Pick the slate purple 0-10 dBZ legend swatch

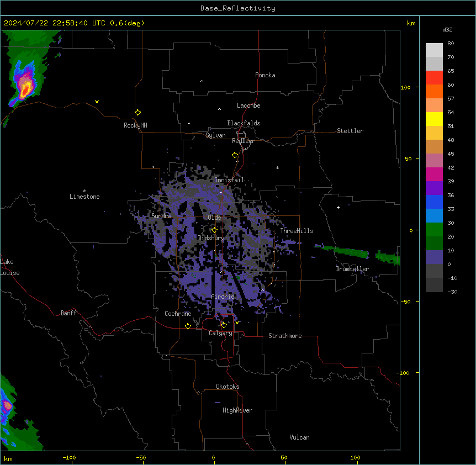point(434,257)
